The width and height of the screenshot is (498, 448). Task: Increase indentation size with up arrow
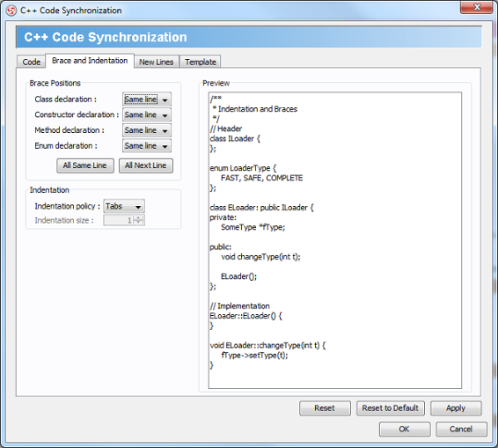click(138, 217)
